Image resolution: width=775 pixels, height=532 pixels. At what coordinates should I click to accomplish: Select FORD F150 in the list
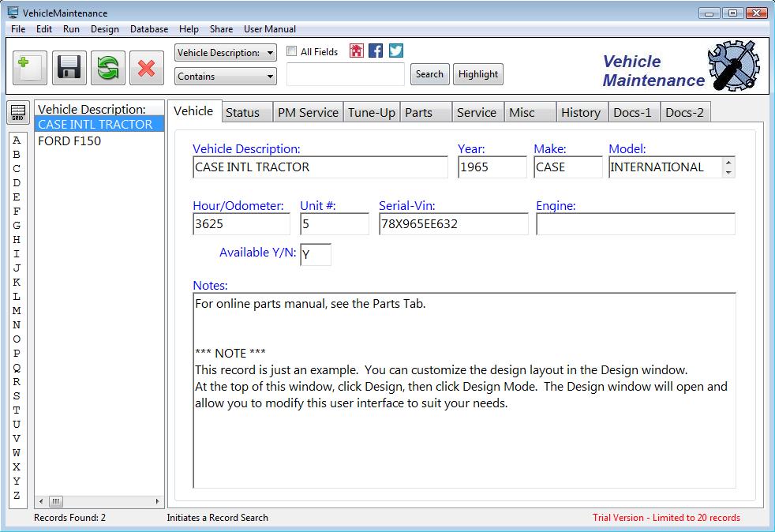(x=99, y=141)
